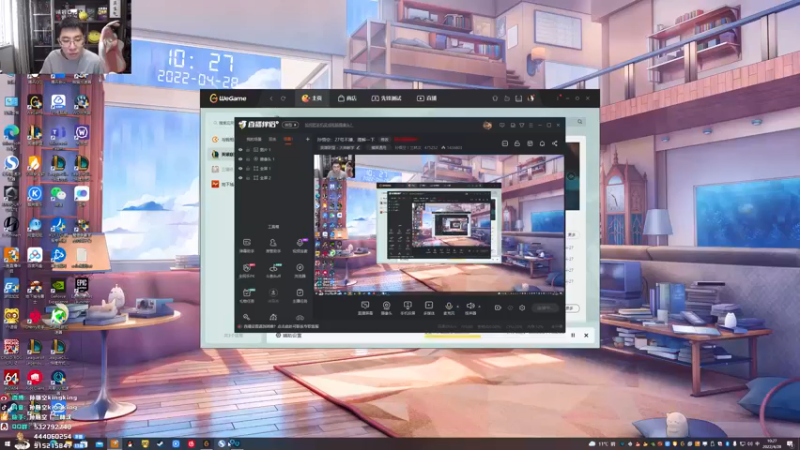The image size is (800, 450).
Task: Click the WeGame search magnifier icon
Action: (x=580, y=122)
